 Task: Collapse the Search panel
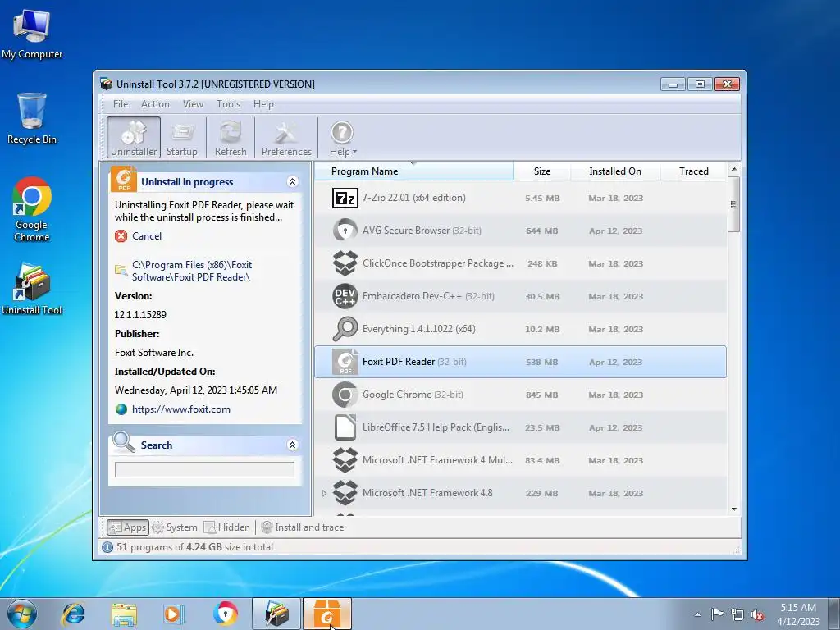[x=293, y=445]
